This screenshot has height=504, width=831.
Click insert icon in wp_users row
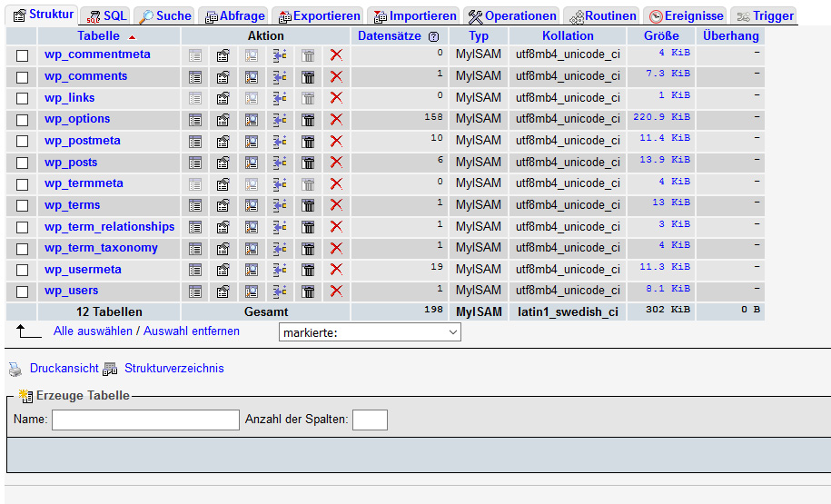pyautogui.click(x=280, y=292)
